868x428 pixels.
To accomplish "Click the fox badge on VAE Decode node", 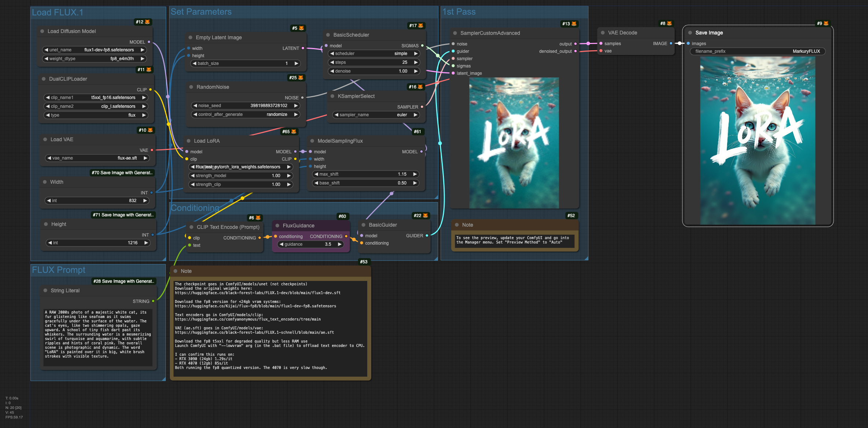I will (x=669, y=23).
